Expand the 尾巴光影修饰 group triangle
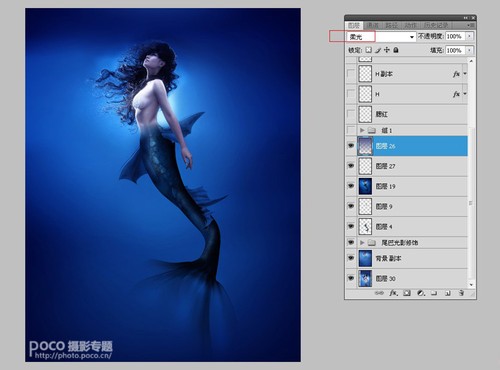This screenshot has height=370, width=500. [x=362, y=243]
